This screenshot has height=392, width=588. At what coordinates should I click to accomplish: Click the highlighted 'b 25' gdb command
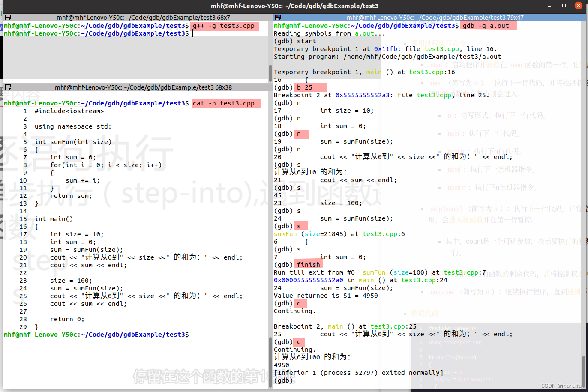(305, 87)
